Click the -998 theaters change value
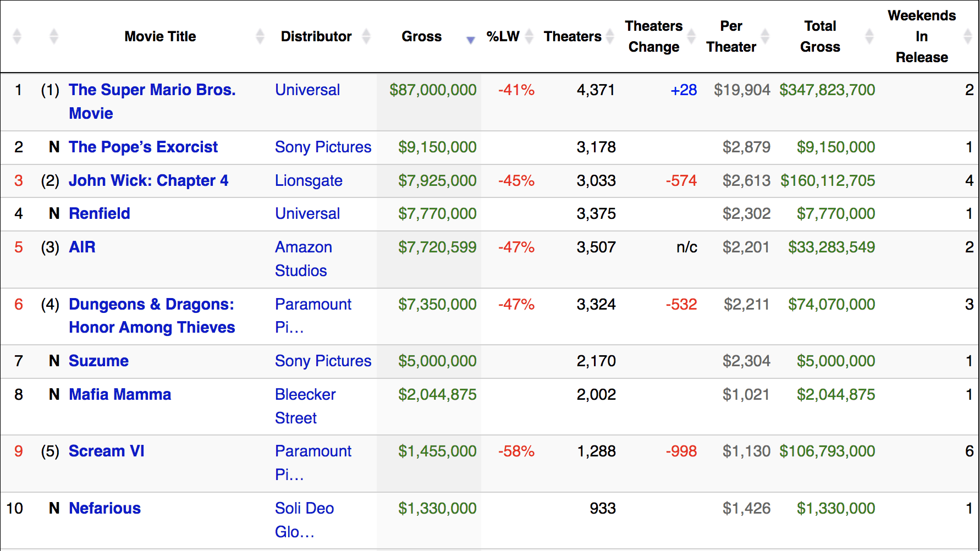This screenshot has height=551, width=980. [681, 451]
